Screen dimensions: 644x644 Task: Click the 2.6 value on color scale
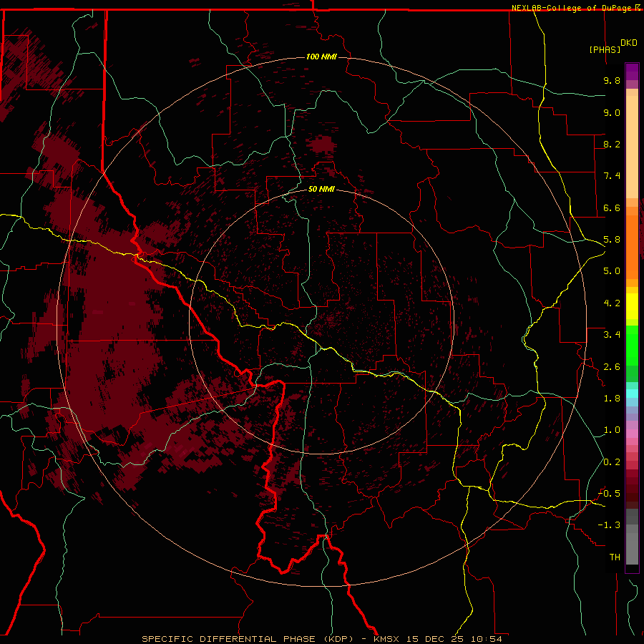pyautogui.click(x=612, y=367)
